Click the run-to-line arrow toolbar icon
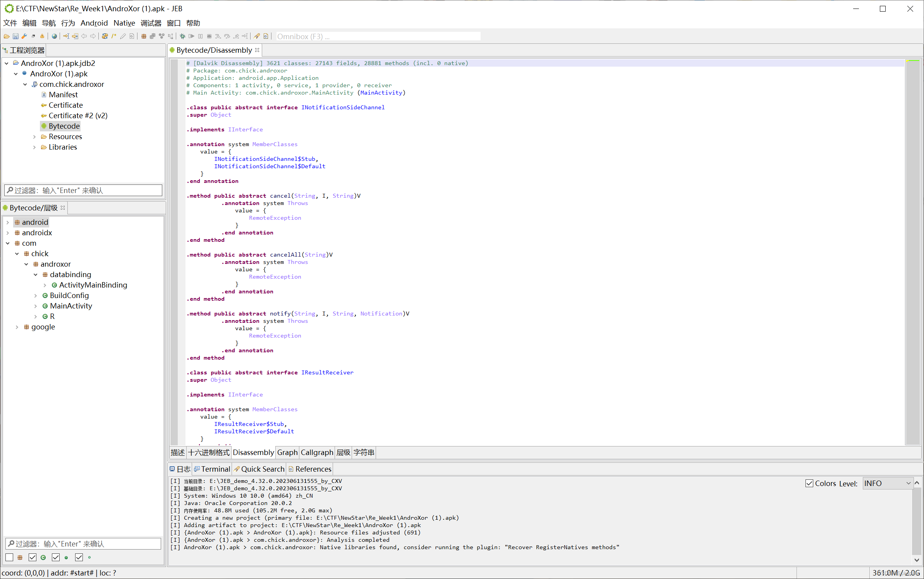Screen dimensions: 924x579 coord(245,36)
